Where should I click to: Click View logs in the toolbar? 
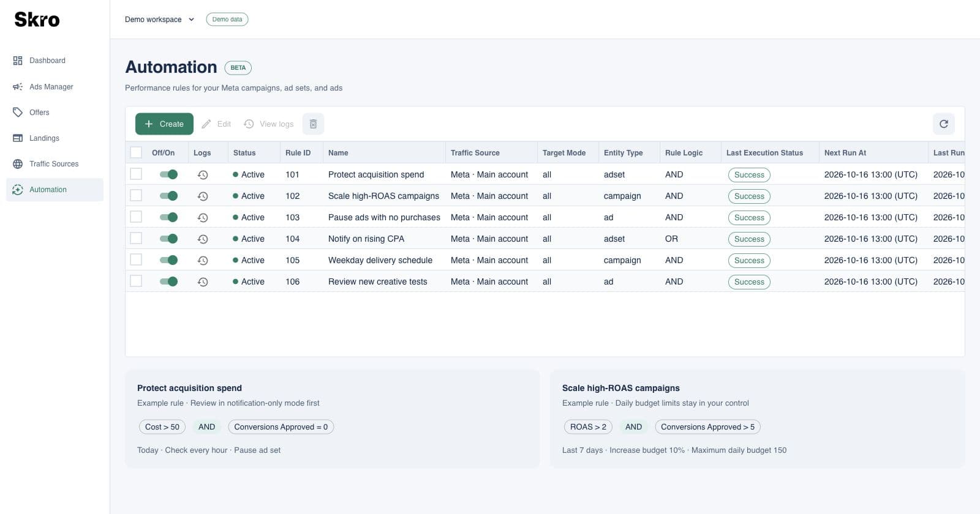(269, 124)
